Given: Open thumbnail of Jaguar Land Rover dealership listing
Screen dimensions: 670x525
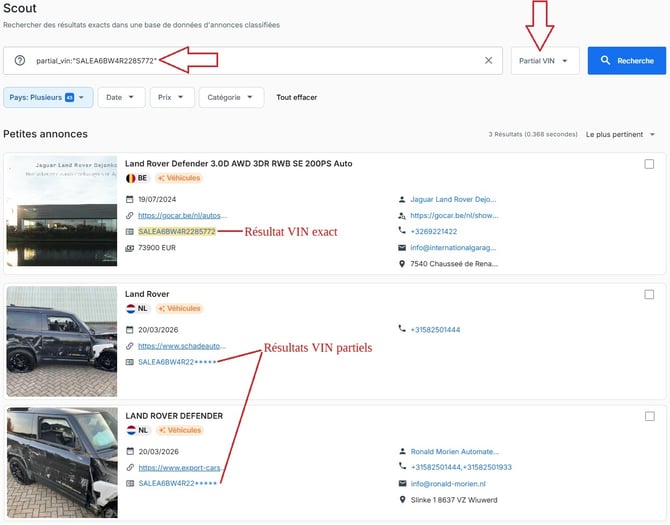Looking at the screenshot, I should (62, 211).
